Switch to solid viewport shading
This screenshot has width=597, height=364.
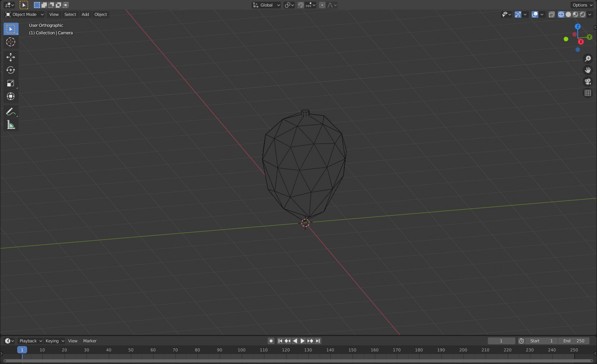(568, 14)
